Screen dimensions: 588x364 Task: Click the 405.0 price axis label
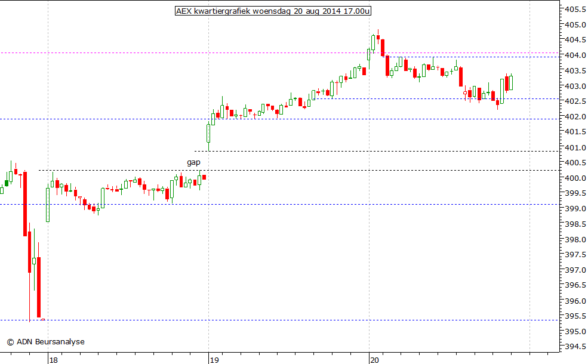point(575,24)
